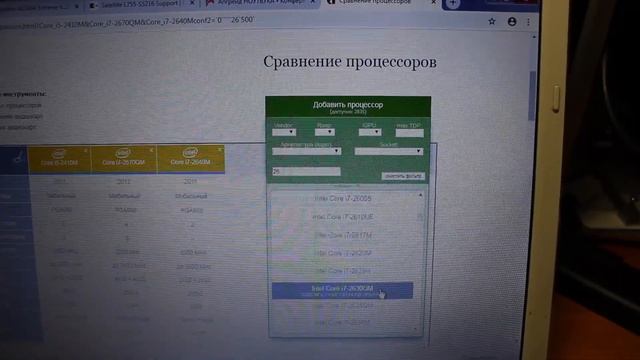Open the Chrome three-dot menu
Viewport: 640px width, 360px height.
(x=528, y=22)
